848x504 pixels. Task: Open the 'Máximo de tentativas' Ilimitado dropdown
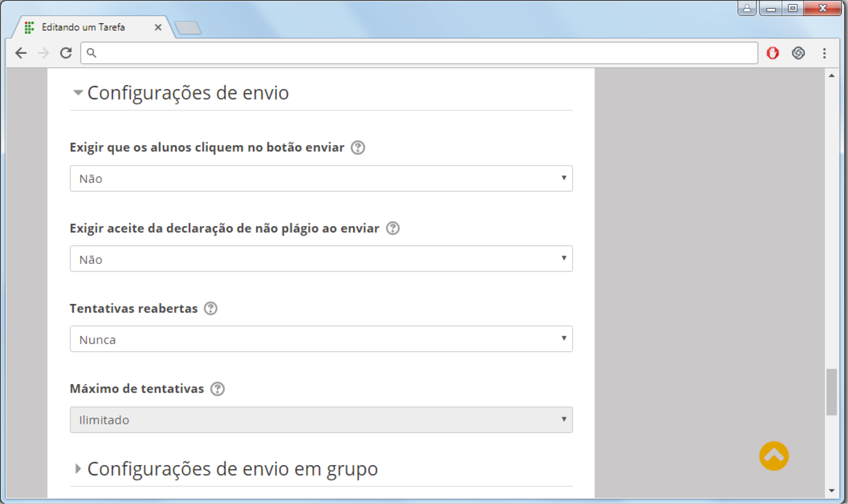[x=321, y=420]
